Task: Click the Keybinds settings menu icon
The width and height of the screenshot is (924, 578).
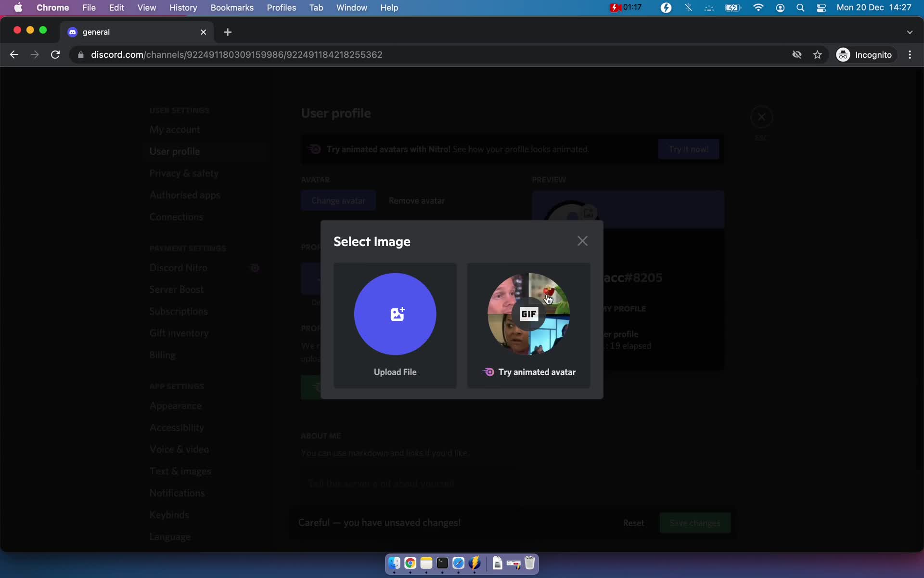Action: [168, 514]
